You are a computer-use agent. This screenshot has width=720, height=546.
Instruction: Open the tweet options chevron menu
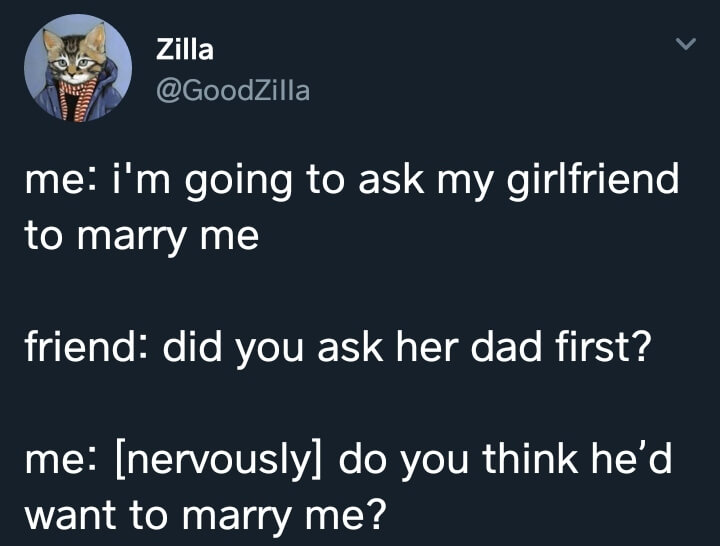684,45
